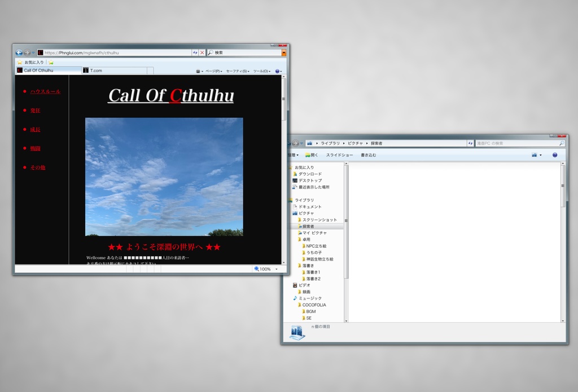Viewport: 578px width, 392px height.
Task: Click the browser 検索 search field
Action: (244, 52)
